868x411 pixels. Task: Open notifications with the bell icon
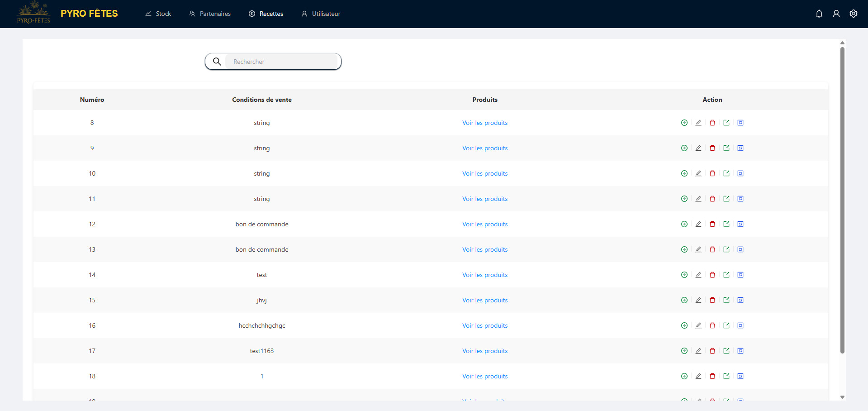(x=819, y=14)
